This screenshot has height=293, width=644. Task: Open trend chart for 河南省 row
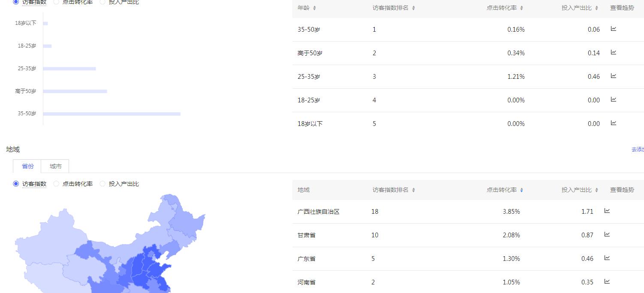coord(607,281)
